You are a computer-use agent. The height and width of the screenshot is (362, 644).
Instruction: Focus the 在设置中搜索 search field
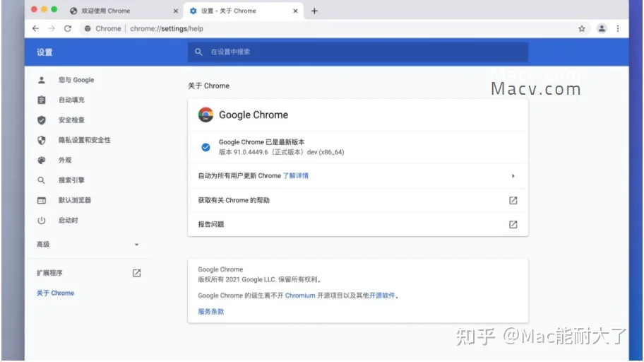point(358,52)
